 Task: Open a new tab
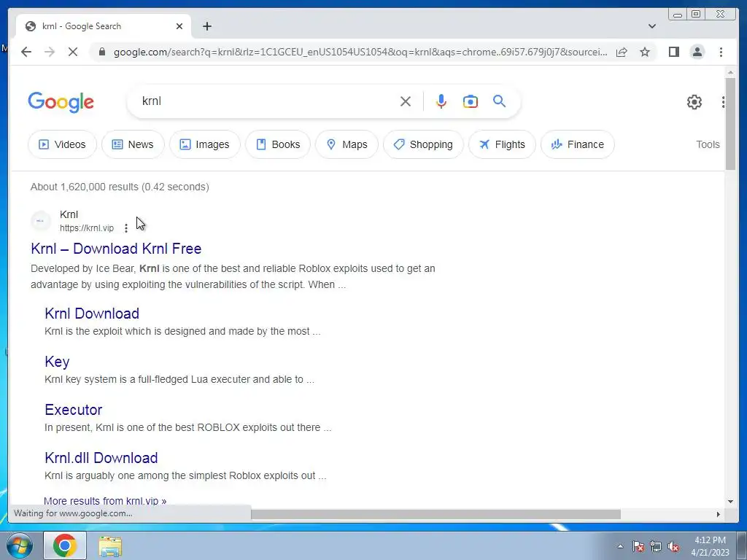pyautogui.click(x=206, y=26)
